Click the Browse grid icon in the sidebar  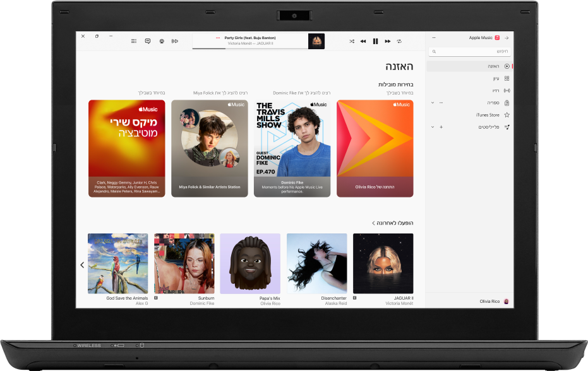[507, 78]
